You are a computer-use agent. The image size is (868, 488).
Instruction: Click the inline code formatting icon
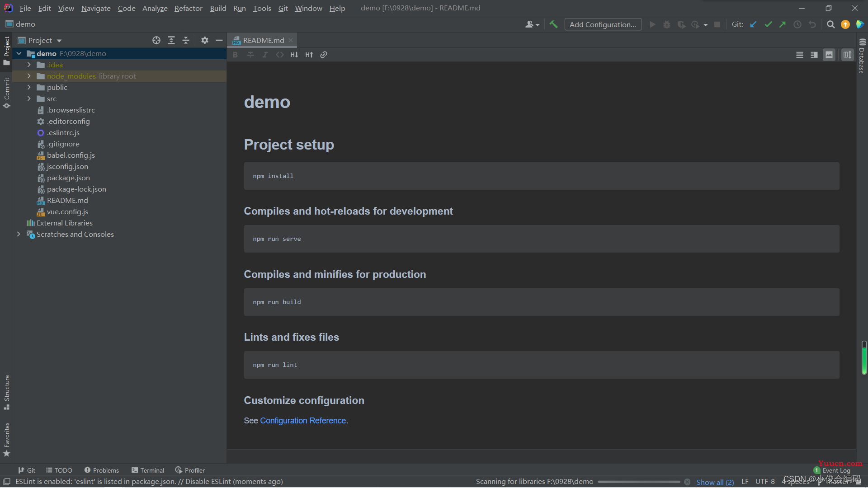[279, 55]
